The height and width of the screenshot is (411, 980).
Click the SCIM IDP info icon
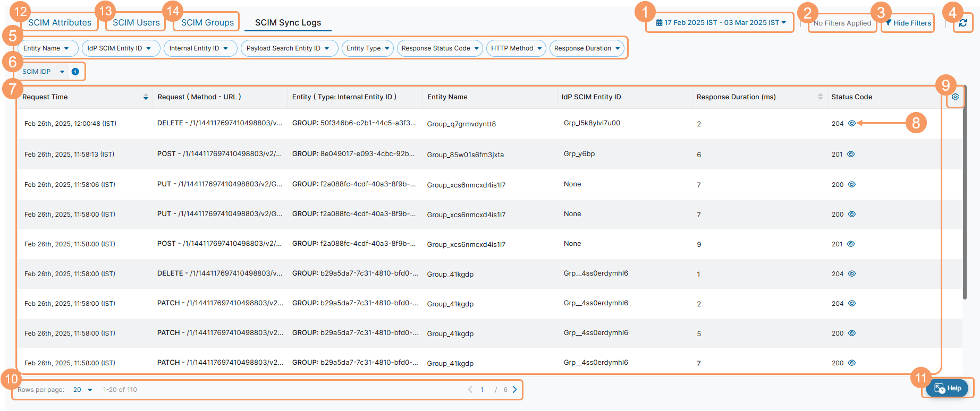tap(75, 72)
